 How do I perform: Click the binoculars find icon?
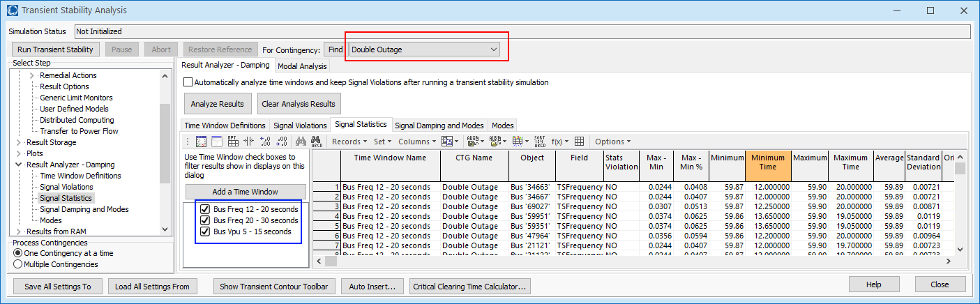(301, 142)
